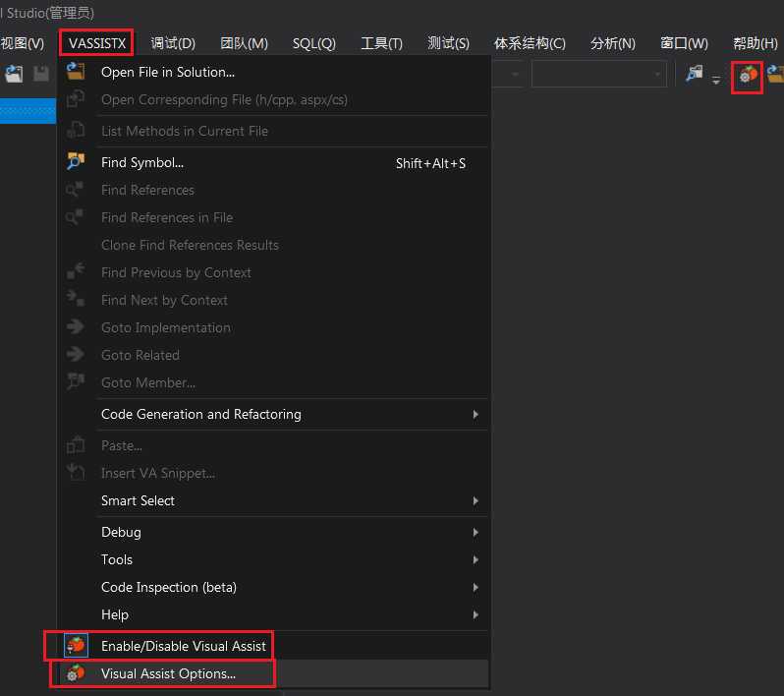Image resolution: width=784 pixels, height=696 pixels.
Task: Click the Goto Member icon
Action: coord(76,380)
